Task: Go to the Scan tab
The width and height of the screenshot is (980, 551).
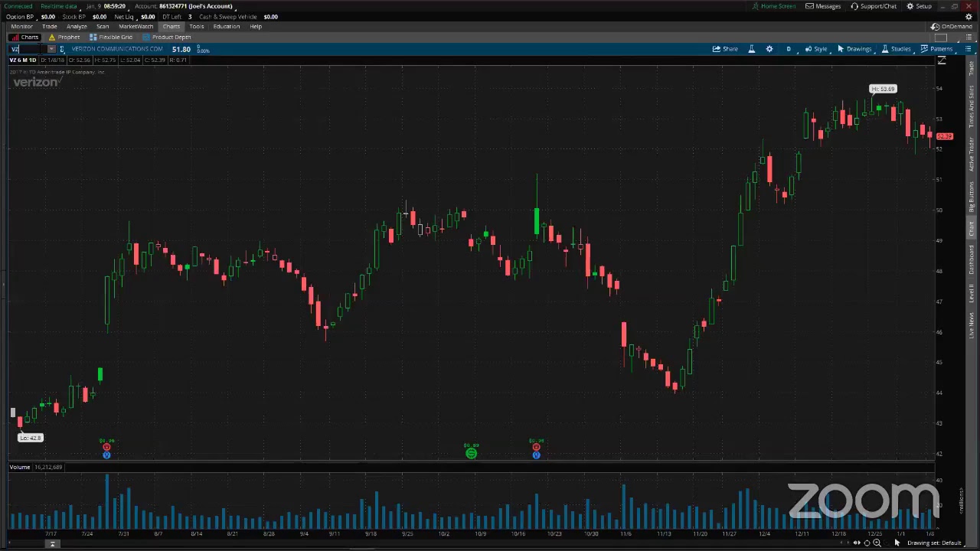Action: pyautogui.click(x=103, y=27)
